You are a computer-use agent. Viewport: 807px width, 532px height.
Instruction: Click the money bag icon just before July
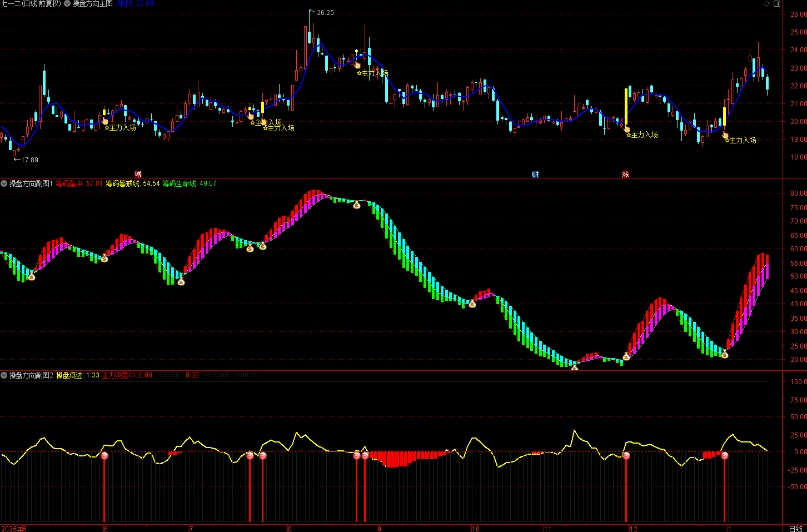181,282
